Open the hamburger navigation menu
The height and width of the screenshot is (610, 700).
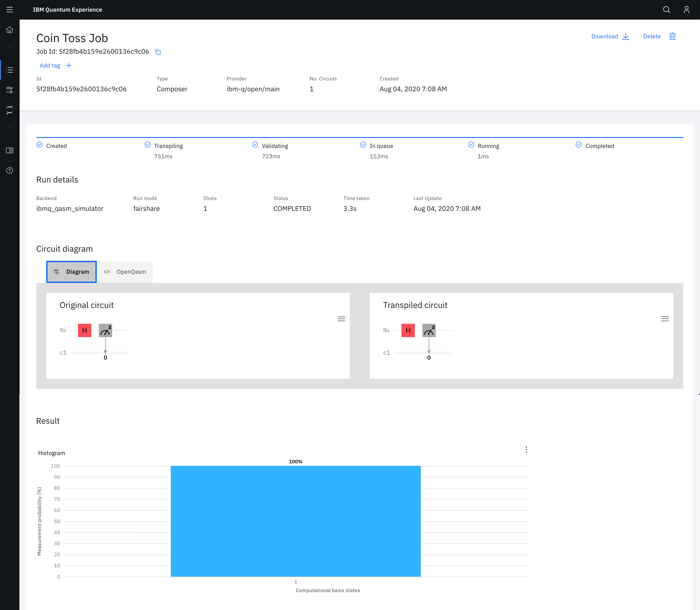[x=10, y=10]
